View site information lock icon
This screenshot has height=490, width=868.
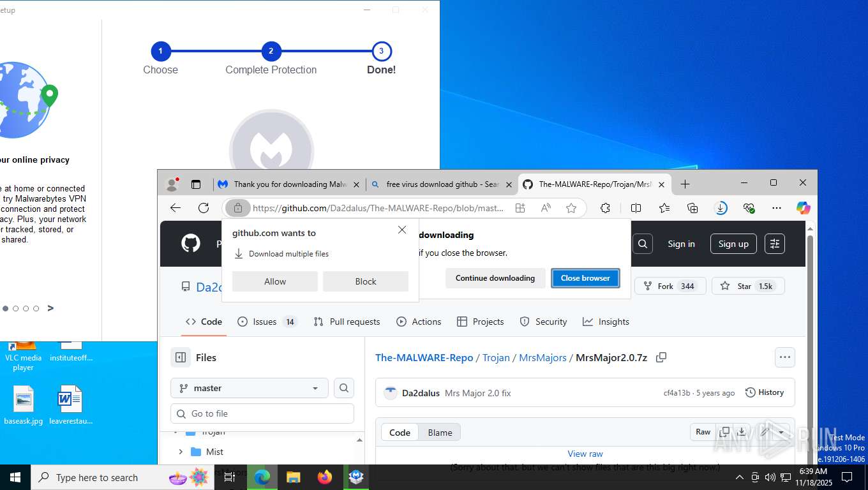237,208
